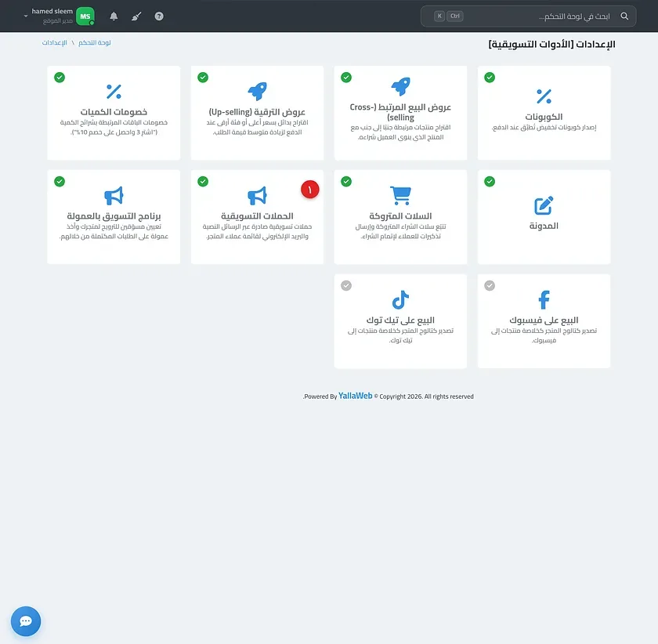This screenshot has height=644, width=658.
Task: Click الإعدادات breadcrumb link
Action: pyautogui.click(x=55, y=43)
